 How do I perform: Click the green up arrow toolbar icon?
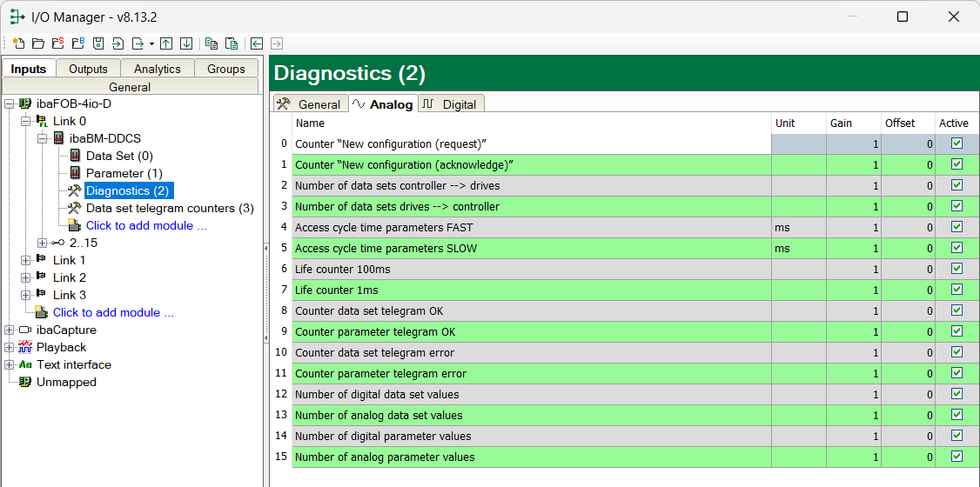(165, 43)
